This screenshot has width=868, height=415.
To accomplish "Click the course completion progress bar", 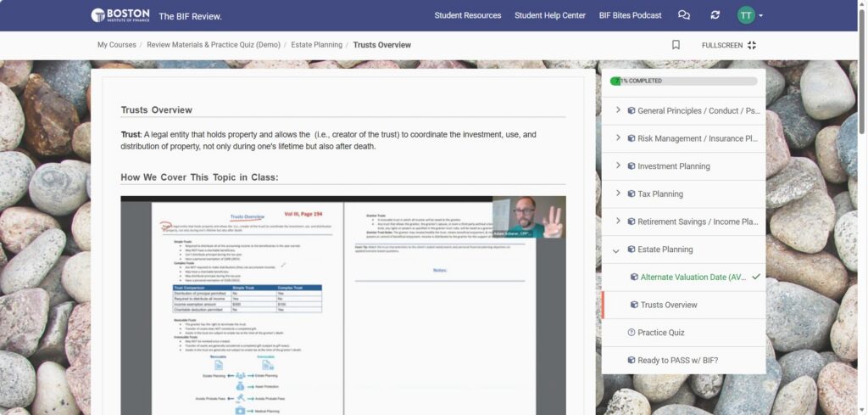I will 683,81.
